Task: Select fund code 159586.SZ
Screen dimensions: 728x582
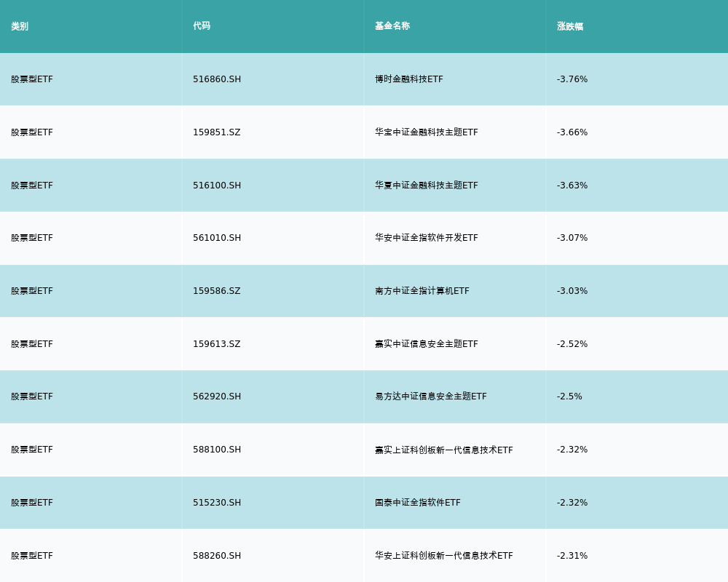Action: [x=217, y=291]
